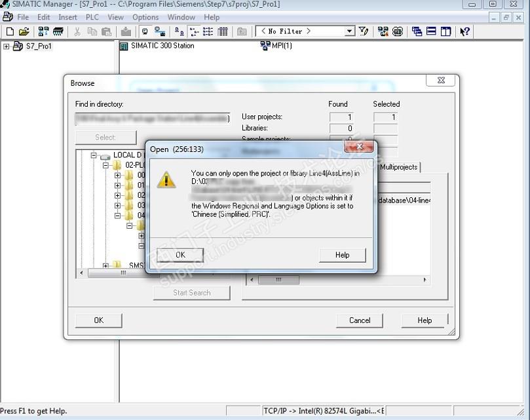
Task: Open the View menu
Action: tap(115, 17)
